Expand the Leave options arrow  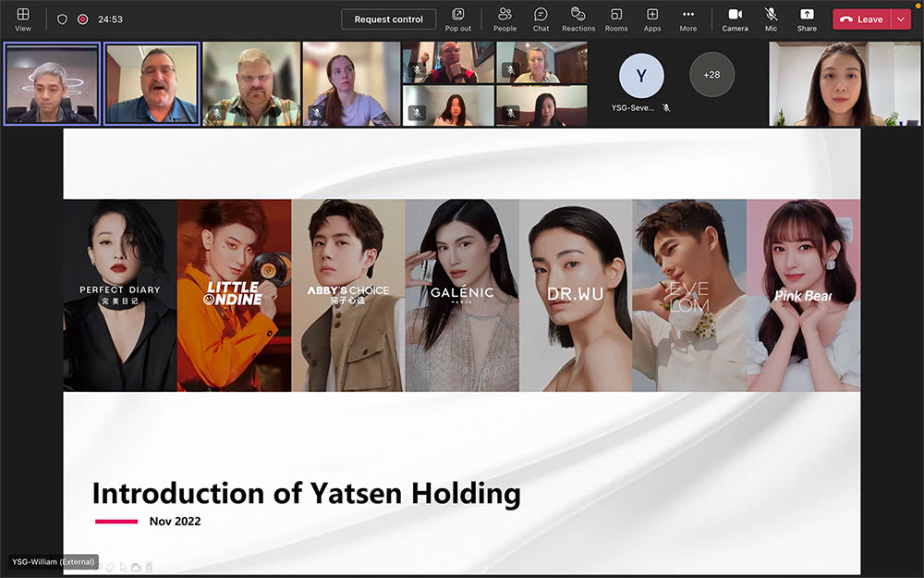(x=901, y=19)
